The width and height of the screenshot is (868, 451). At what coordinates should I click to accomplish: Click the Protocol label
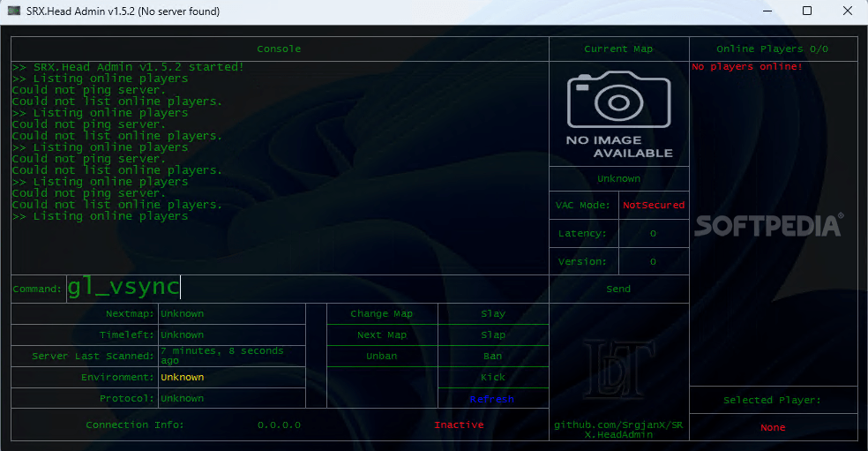pyautogui.click(x=126, y=398)
